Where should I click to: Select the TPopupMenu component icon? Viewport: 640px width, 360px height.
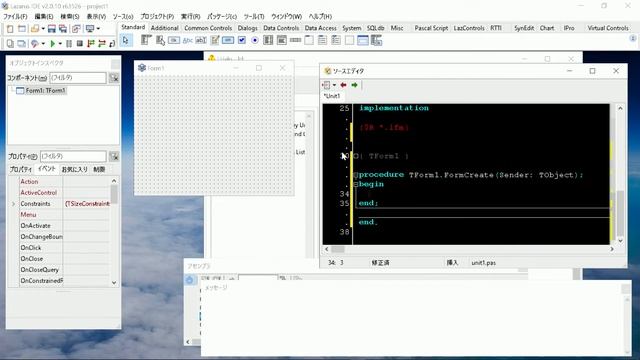point(160,40)
